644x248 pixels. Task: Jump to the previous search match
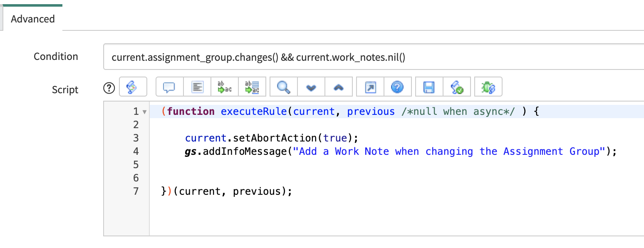click(339, 87)
